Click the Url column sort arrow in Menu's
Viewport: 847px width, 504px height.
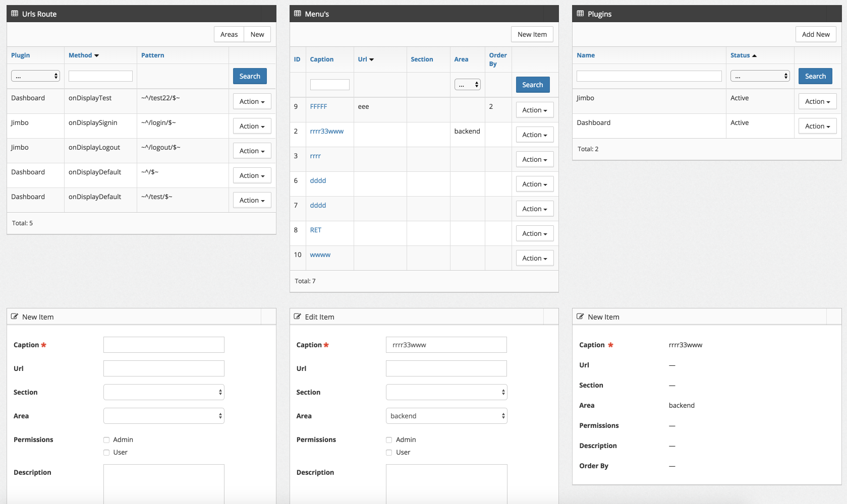point(372,59)
